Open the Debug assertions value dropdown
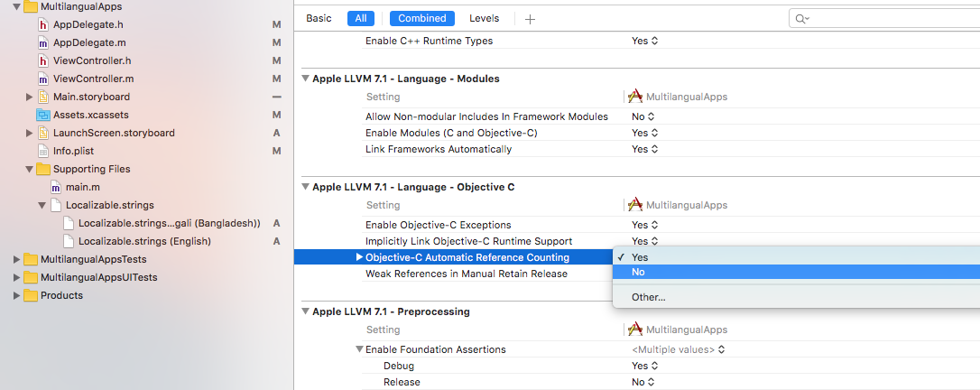Viewport: 980px width, 390px height. tap(645, 366)
